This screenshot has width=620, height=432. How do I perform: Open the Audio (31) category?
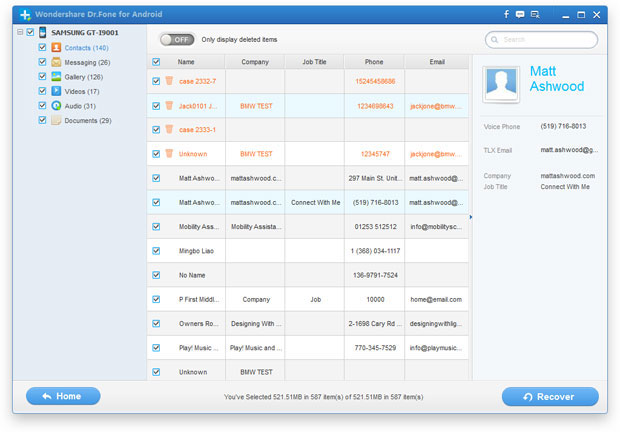tap(80, 106)
